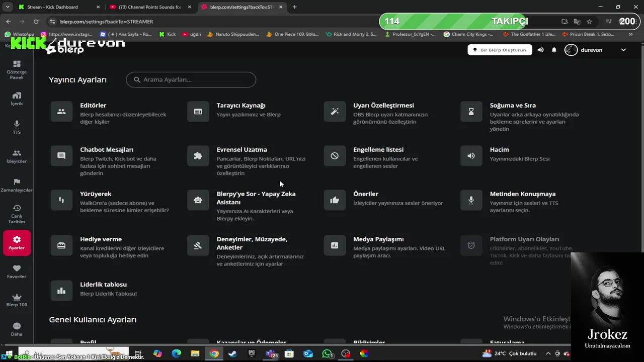Click the Platform Uyarı Olayları alarm icon

471,245
